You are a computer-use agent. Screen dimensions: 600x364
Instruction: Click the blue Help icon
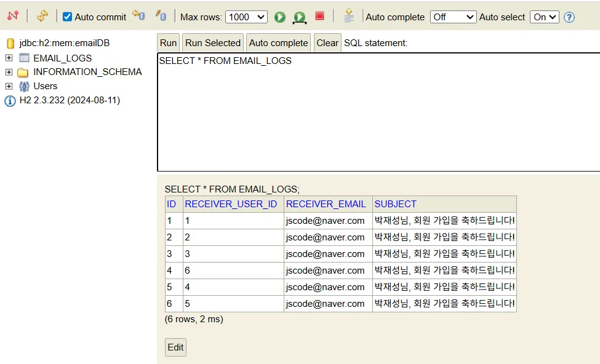pyautogui.click(x=569, y=17)
